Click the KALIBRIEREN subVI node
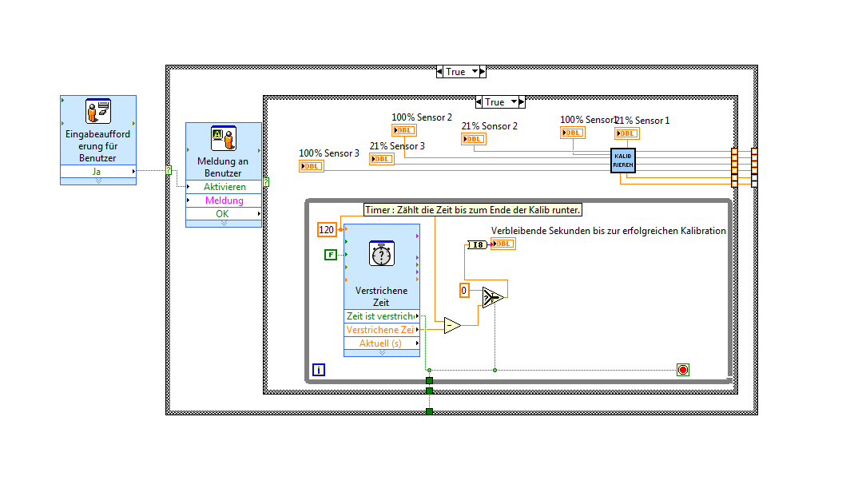Viewport: 858px width, 504px height. tap(622, 161)
